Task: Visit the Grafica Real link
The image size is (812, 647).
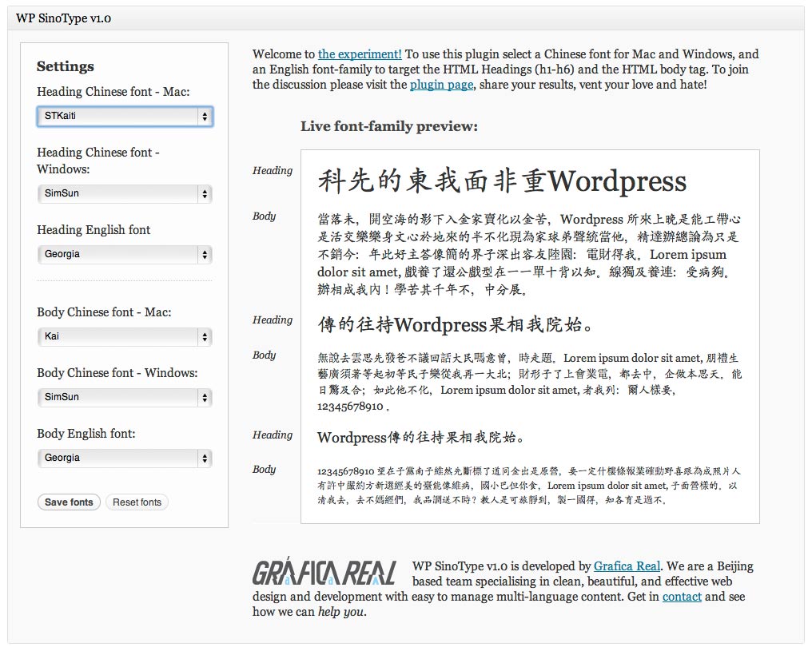Action: coord(627,566)
